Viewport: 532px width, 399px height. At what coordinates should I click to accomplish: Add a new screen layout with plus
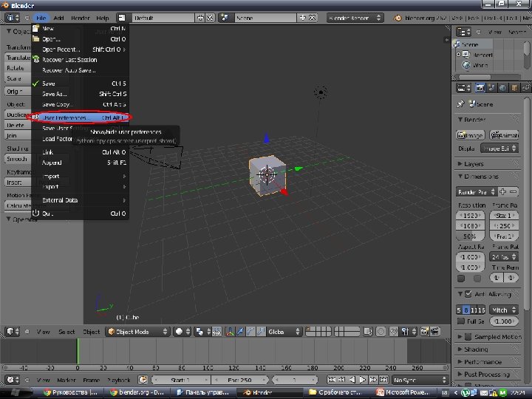pos(200,18)
